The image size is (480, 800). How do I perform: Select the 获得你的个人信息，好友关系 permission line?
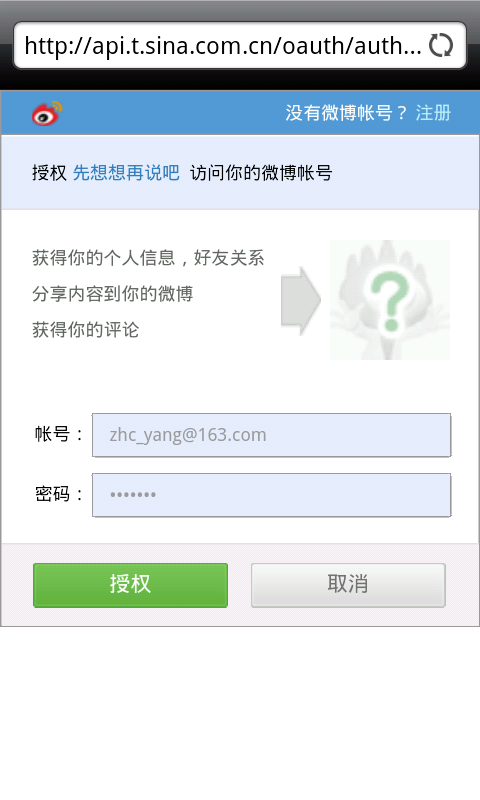pos(148,258)
